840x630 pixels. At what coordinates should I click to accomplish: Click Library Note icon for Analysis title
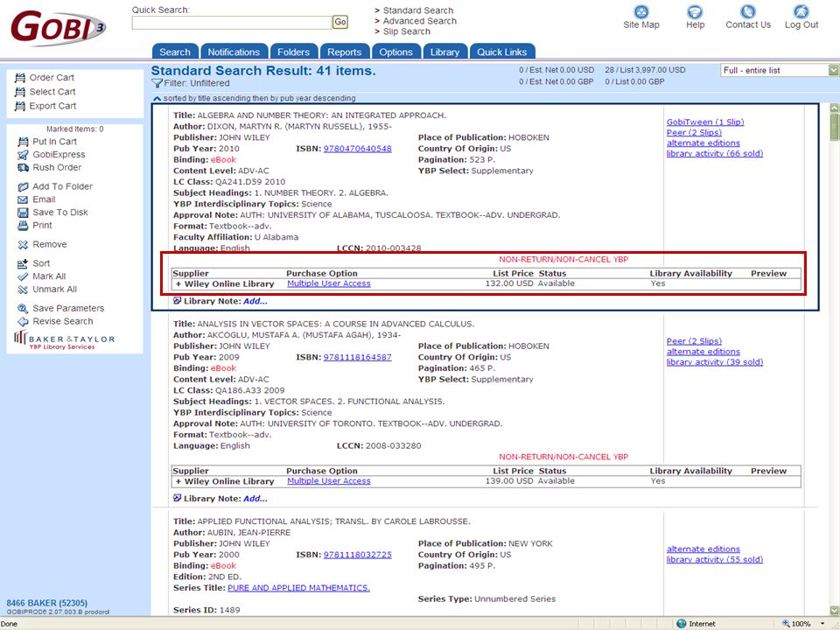178,498
